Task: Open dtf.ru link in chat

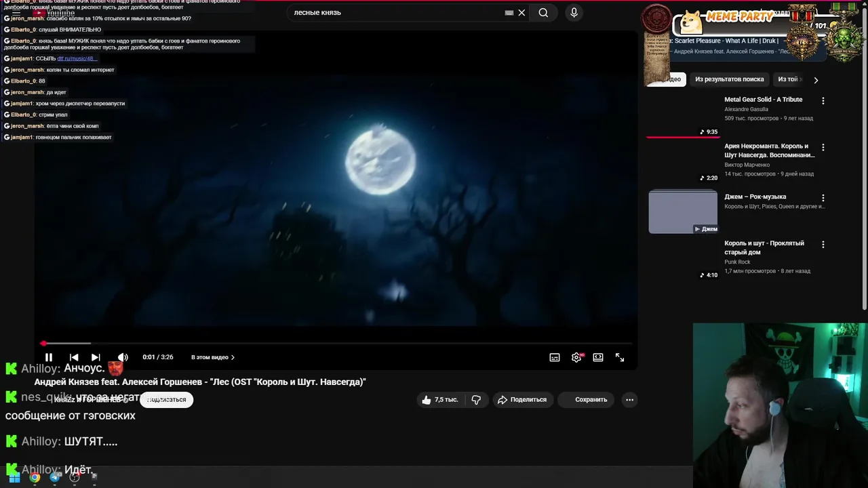Action: [x=77, y=58]
